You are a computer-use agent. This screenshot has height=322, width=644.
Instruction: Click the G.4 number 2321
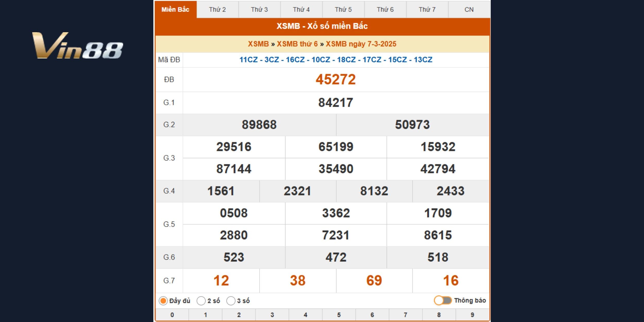click(297, 191)
